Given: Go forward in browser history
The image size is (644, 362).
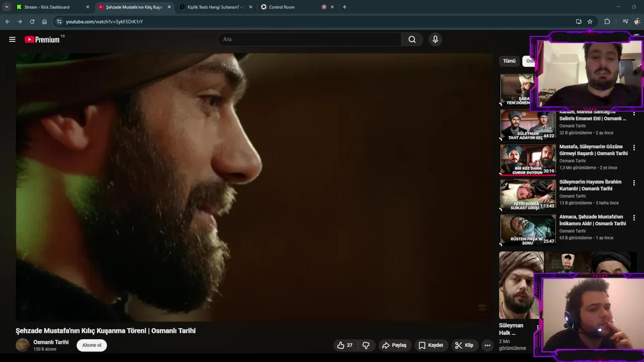Looking at the screenshot, I should [20, 22].
